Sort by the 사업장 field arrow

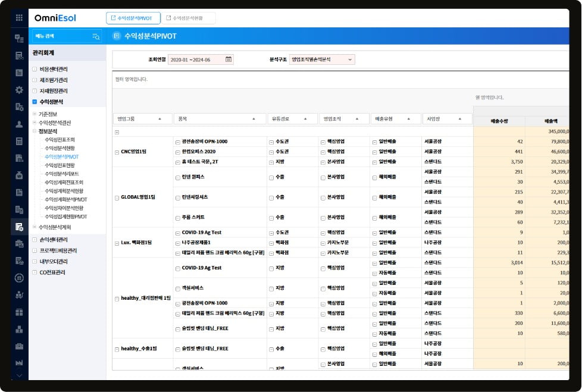(x=460, y=119)
